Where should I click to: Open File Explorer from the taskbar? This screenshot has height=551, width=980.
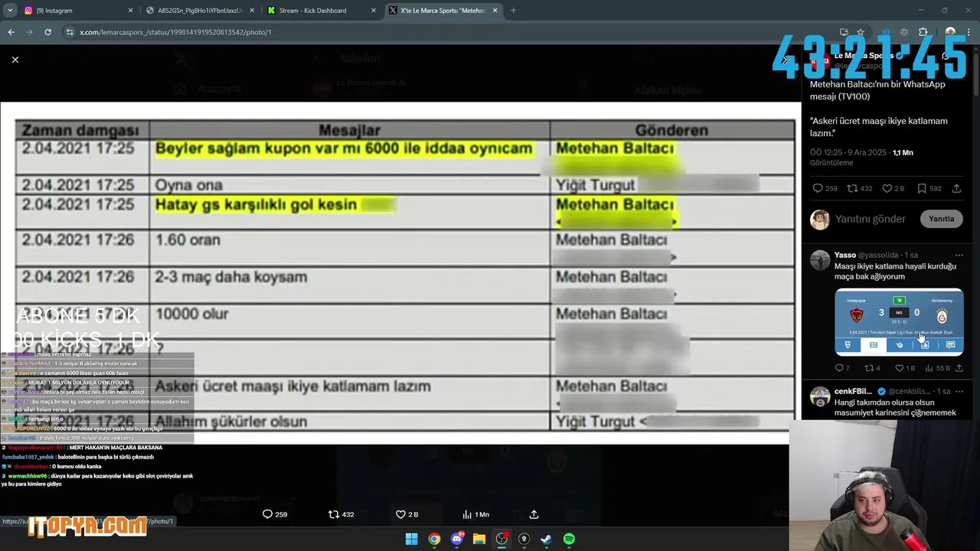pyautogui.click(x=479, y=539)
